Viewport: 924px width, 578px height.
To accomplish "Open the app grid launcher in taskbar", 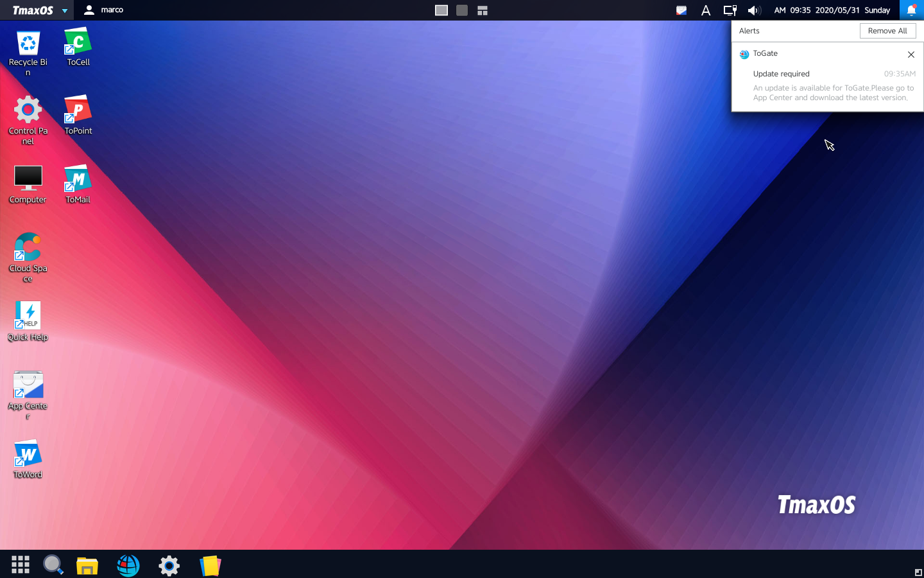I will 21,565.
